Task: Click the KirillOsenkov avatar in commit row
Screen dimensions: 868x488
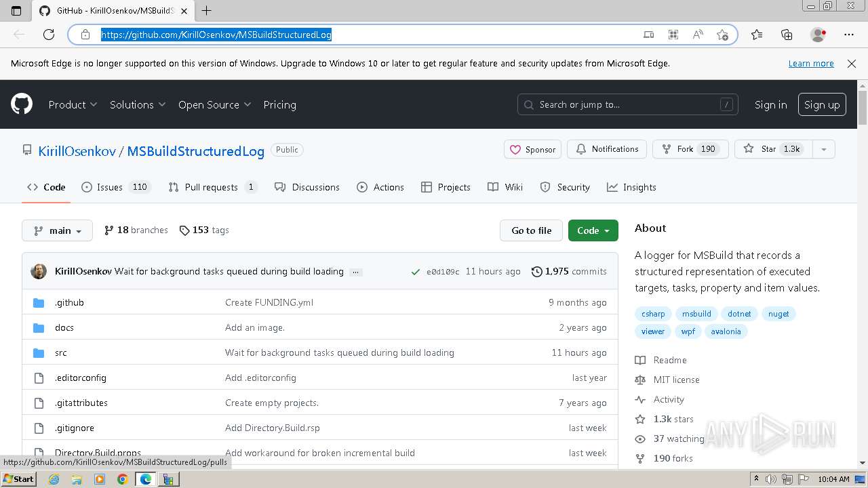Action: click(39, 271)
